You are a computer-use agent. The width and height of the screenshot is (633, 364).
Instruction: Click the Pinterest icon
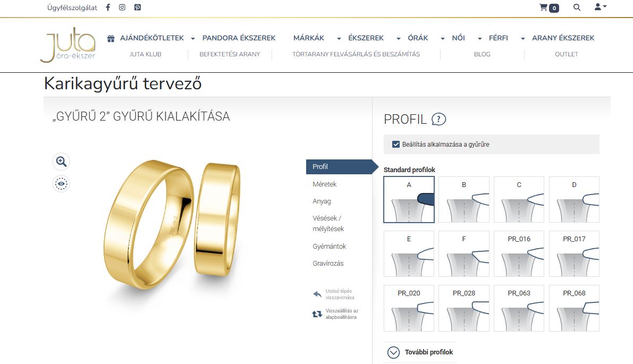point(138,7)
